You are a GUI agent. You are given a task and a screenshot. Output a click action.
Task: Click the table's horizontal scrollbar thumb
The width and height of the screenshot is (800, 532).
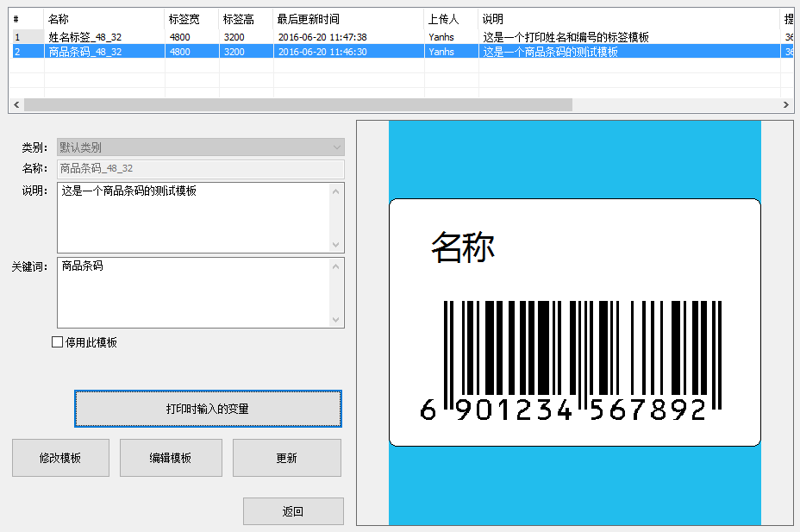(298, 104)
